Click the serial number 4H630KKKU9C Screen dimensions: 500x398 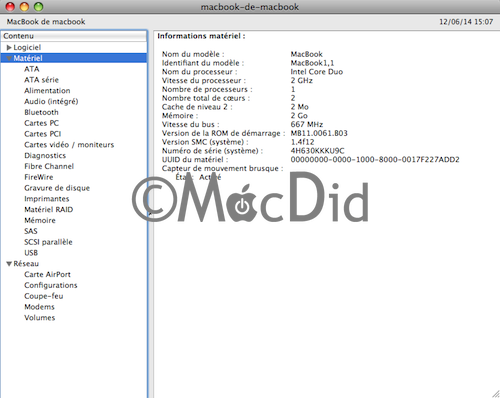pyautogui.click(x=318, y=151)
